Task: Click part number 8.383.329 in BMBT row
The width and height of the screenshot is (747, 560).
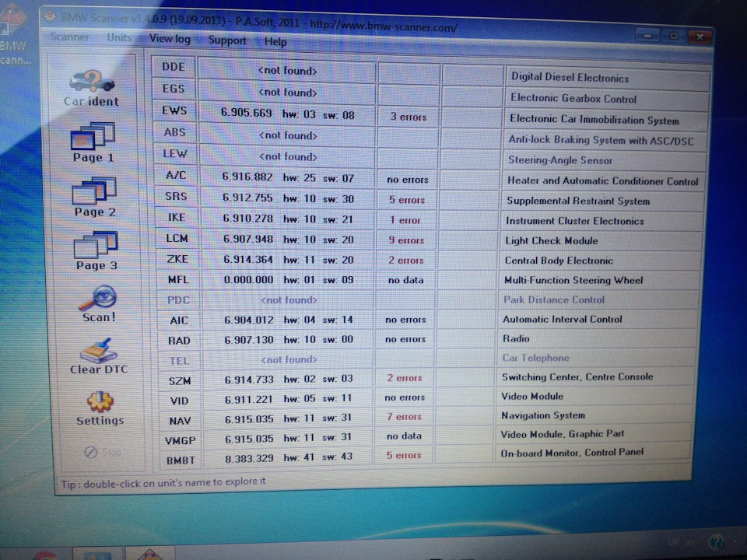Action: 249,459
